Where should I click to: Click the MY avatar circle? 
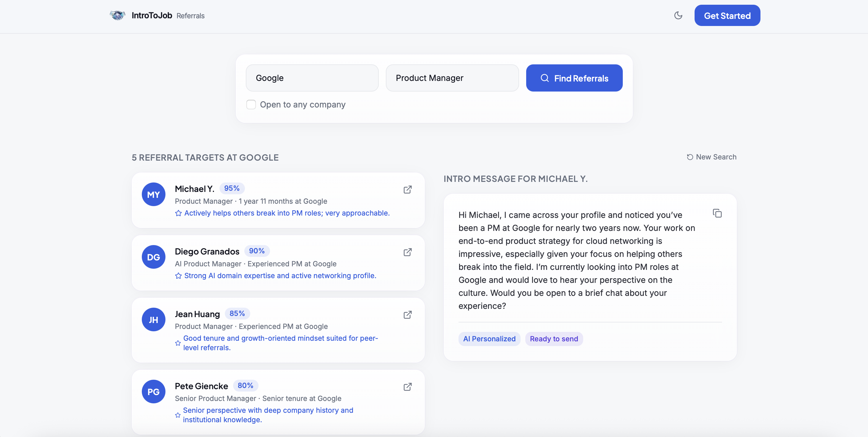tap(153, 195)
